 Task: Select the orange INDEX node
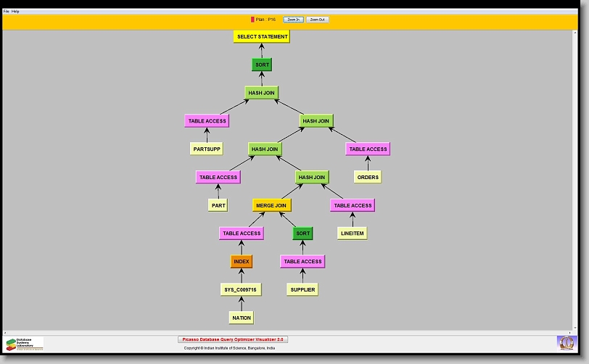pyautogui.click(x=242, y=261)
